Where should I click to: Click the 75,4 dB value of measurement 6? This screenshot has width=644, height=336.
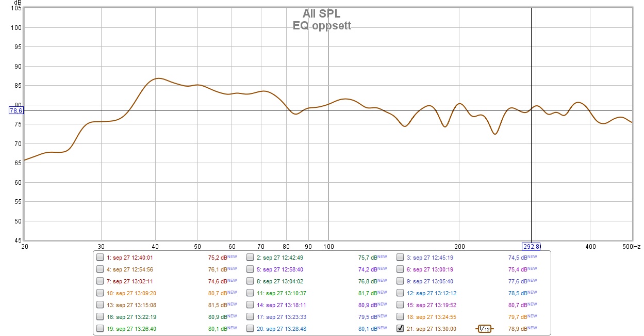pyautogui.click(x=518, y=269)
